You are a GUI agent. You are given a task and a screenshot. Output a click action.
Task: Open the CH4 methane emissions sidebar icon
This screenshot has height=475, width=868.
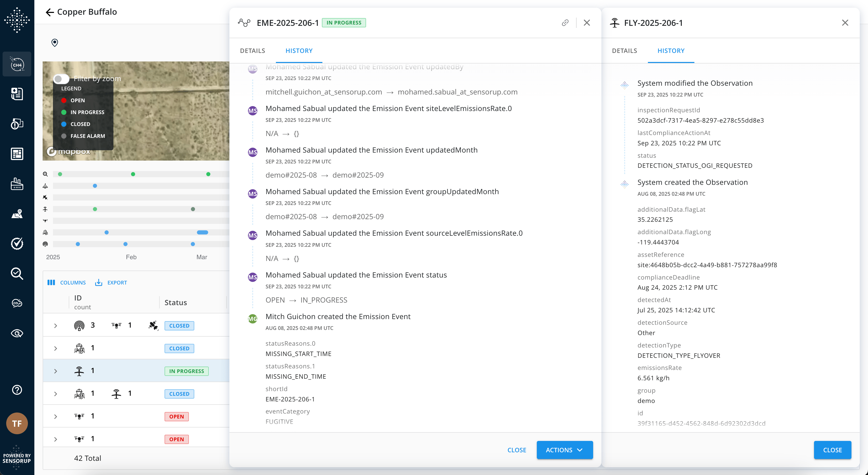pos(17,64)
